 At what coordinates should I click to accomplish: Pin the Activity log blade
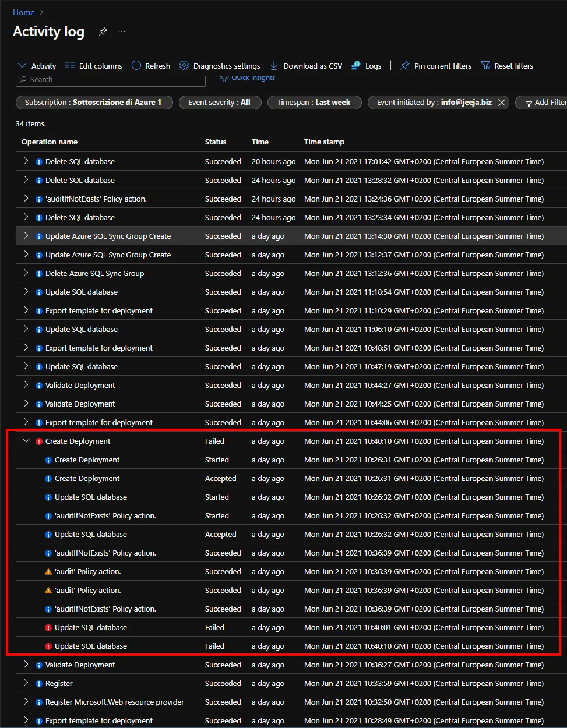pyautogui.click(x=103, y=31)
